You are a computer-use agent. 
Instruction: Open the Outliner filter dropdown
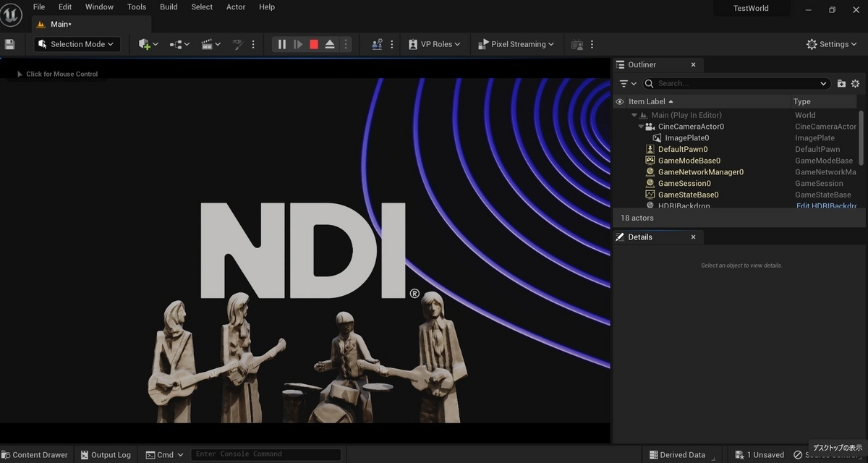pyautogui.click(x=628, y=83)
